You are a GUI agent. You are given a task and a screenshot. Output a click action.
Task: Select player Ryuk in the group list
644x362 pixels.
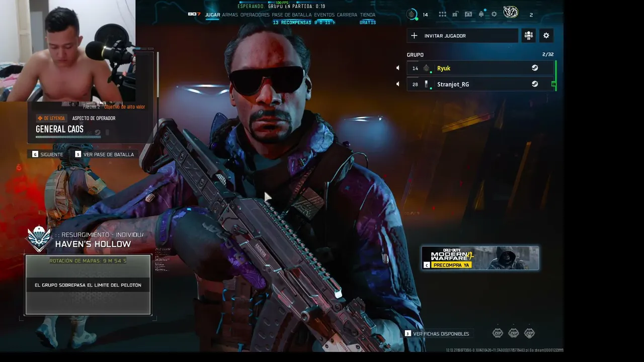click(480, 68)
